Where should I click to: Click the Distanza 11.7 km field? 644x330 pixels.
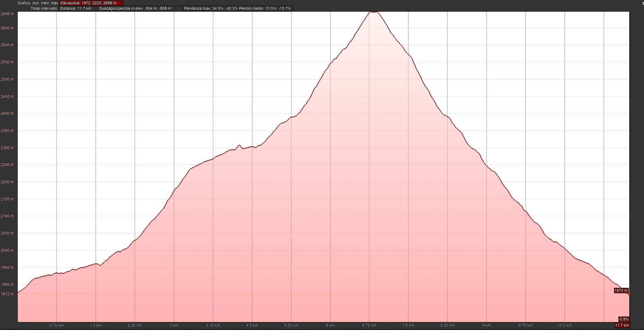78,8
